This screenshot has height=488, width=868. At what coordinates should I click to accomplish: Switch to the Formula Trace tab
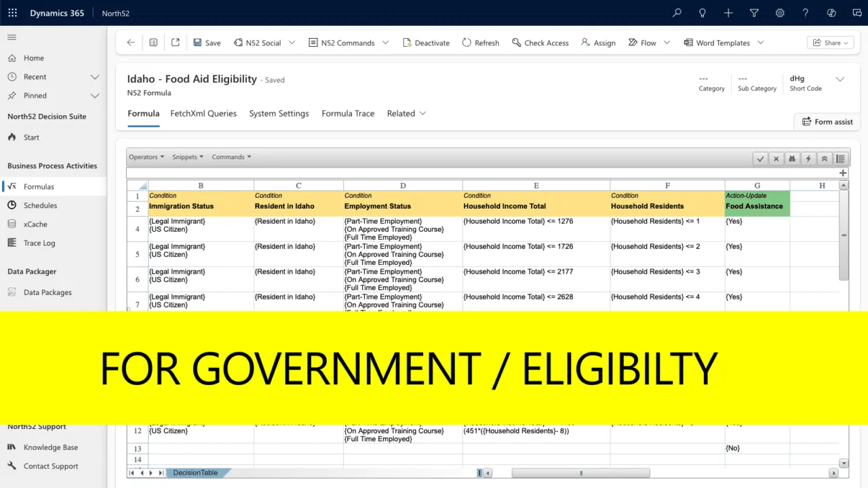pyautogui.click(x=348, y=114)
